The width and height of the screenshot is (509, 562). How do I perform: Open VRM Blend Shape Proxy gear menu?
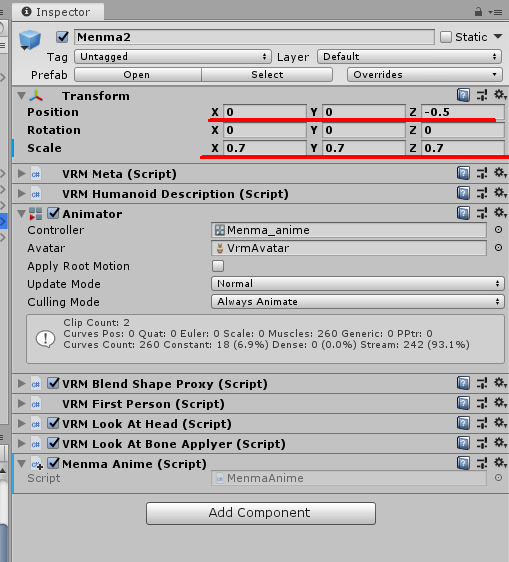[x=500, y=383]
